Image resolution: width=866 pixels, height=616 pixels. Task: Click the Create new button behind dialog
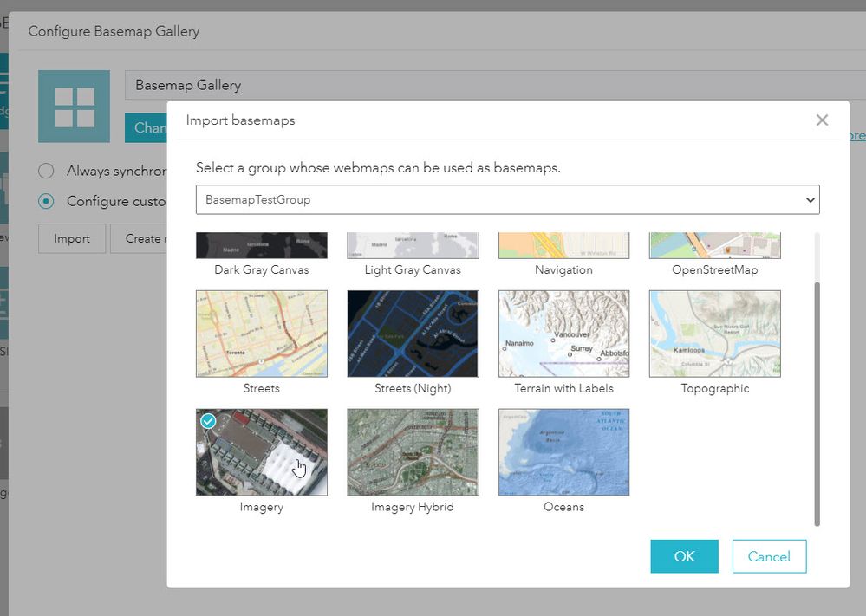[139, 238]
